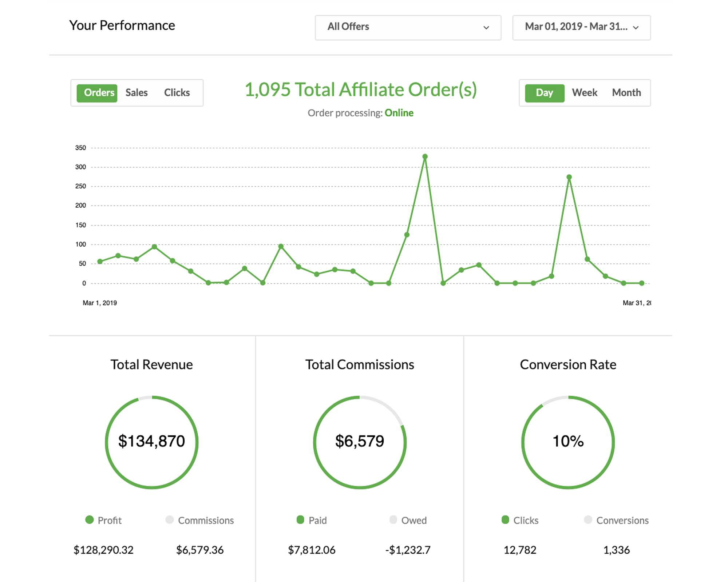Select the Day interval tab
The height and width of the screenshot is (582, 728).
coord(545,93)
